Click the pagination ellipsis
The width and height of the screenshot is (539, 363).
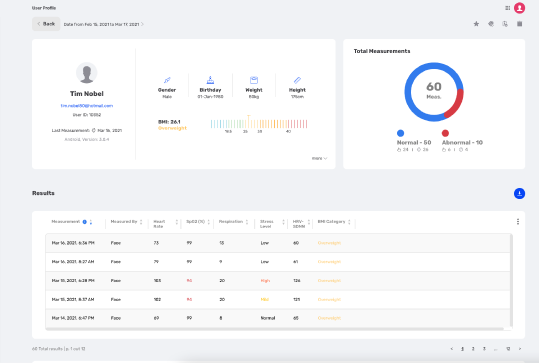pyautogui.click(x=495, y=349)
